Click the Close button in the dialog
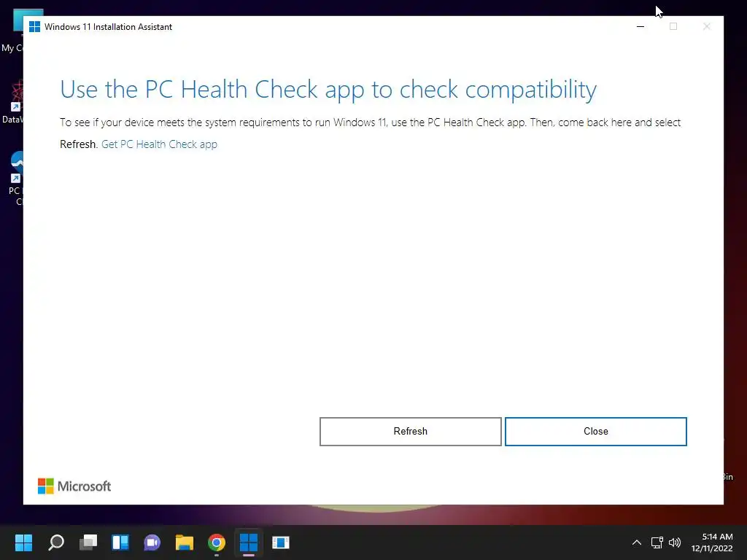 [595, 432]
